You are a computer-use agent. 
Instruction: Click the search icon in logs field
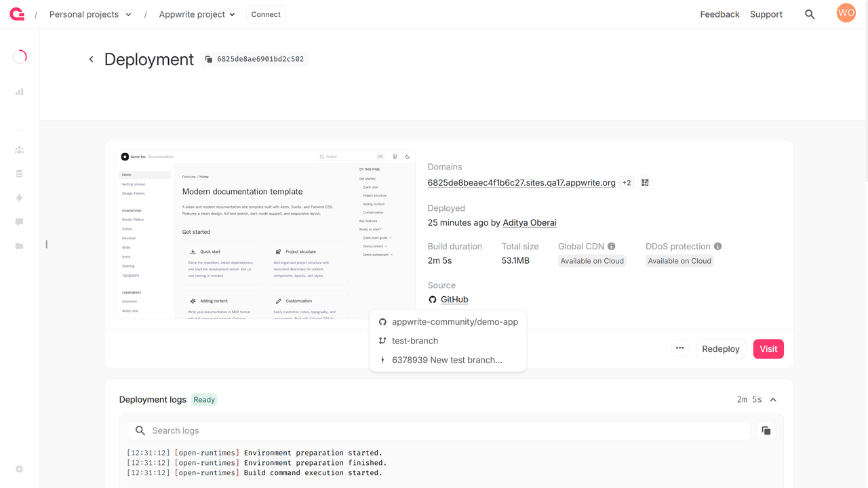[x=140, y=430]
